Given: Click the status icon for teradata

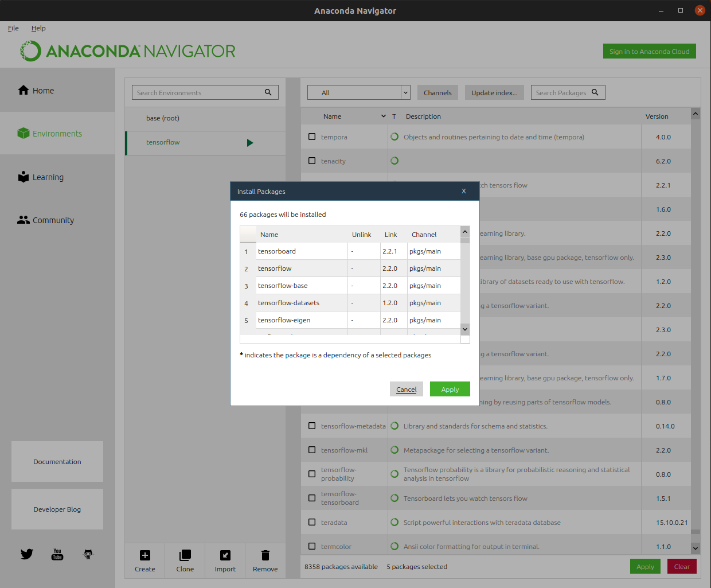Looking at the screenshot, I should [394, 522].
